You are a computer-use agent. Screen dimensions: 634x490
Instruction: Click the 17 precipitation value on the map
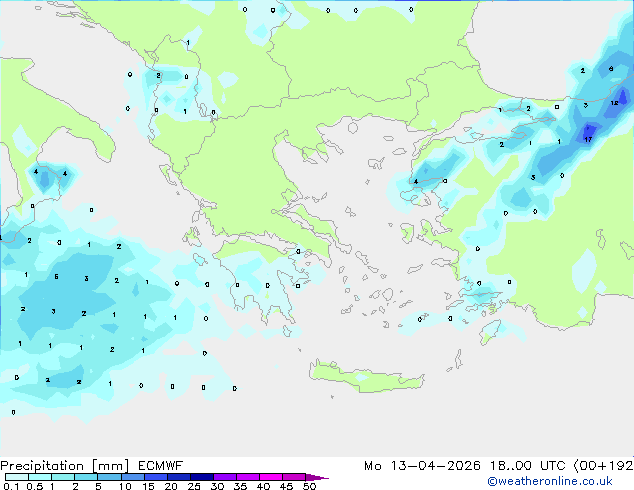point(588,139)
